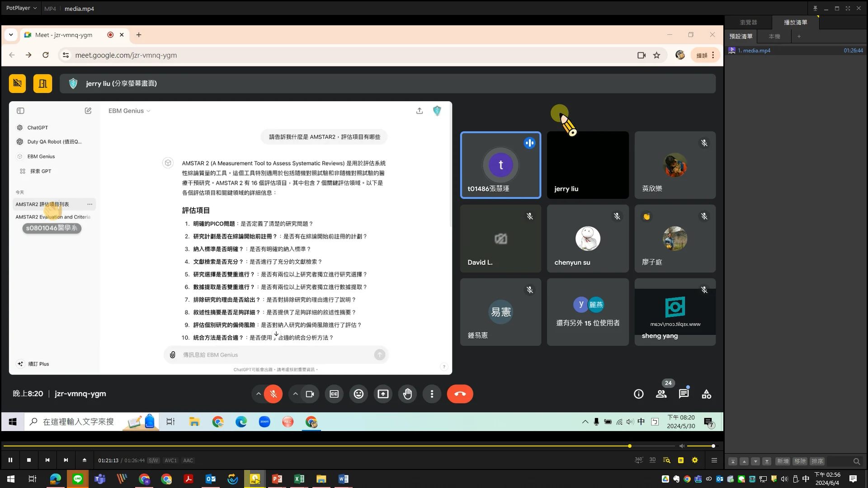The width and height of the screenshot is (868, 488).
Task: Pause playback in PotPlayer
Action: tap(10, 460)
